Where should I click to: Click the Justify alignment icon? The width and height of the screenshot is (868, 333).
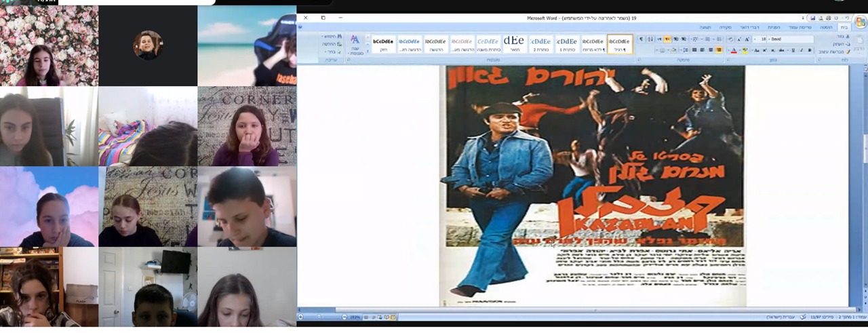pos(694,50)
